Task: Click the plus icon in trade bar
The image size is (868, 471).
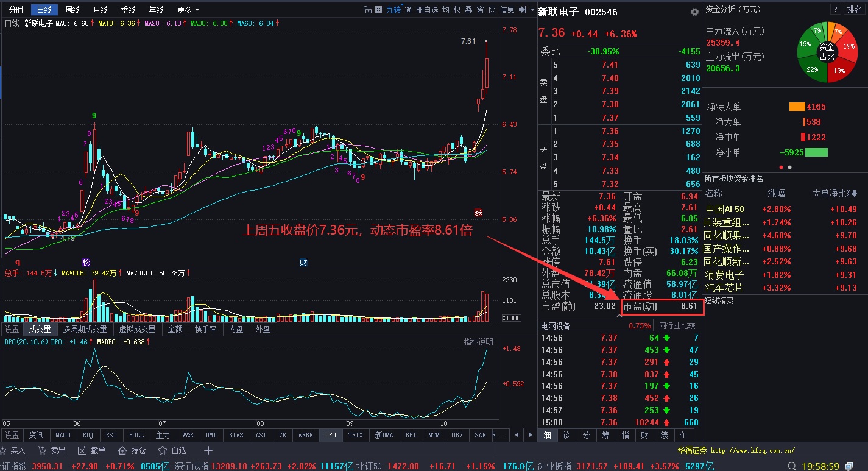Action: pyautogui.click(x=208, y=450)
